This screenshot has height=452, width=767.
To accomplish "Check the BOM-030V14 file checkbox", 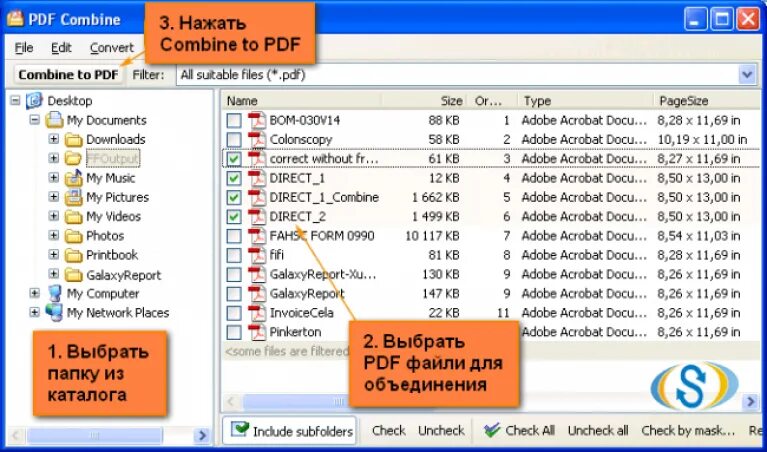I will coord(234,120).
